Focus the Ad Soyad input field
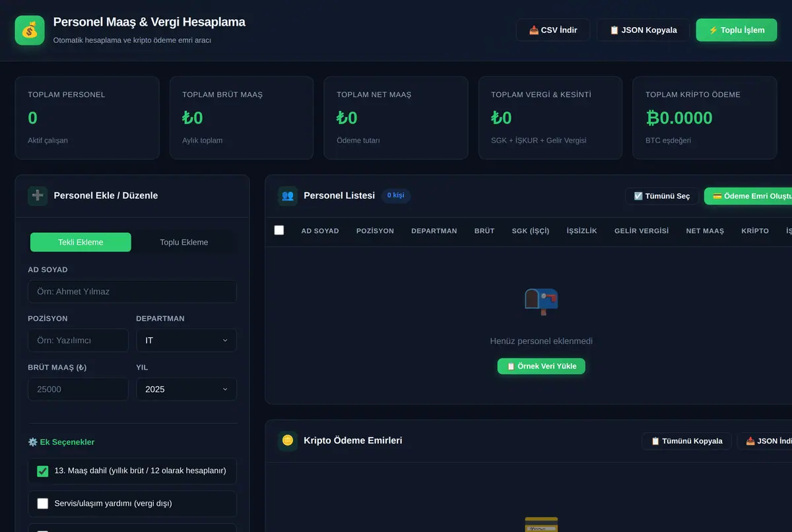792x532 pixels. [x=132, y=292]
